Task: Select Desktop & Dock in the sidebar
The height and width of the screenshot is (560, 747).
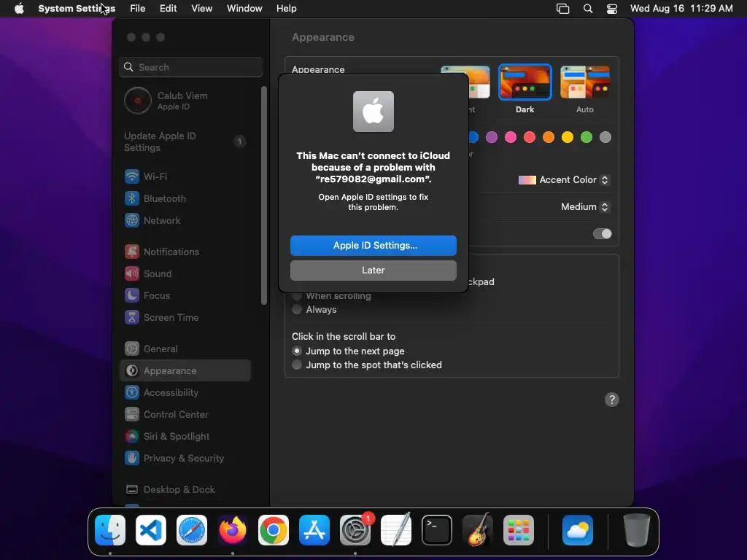Action: tap(185, 489)
